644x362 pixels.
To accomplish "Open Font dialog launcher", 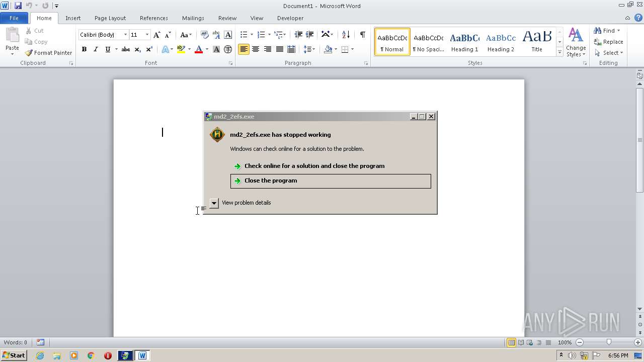I will pos(231,63).
